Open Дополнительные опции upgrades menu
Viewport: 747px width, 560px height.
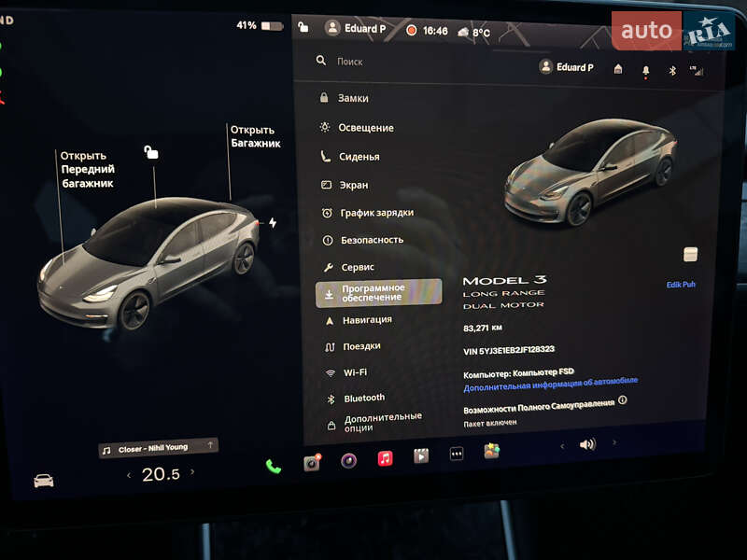point(375,422)
